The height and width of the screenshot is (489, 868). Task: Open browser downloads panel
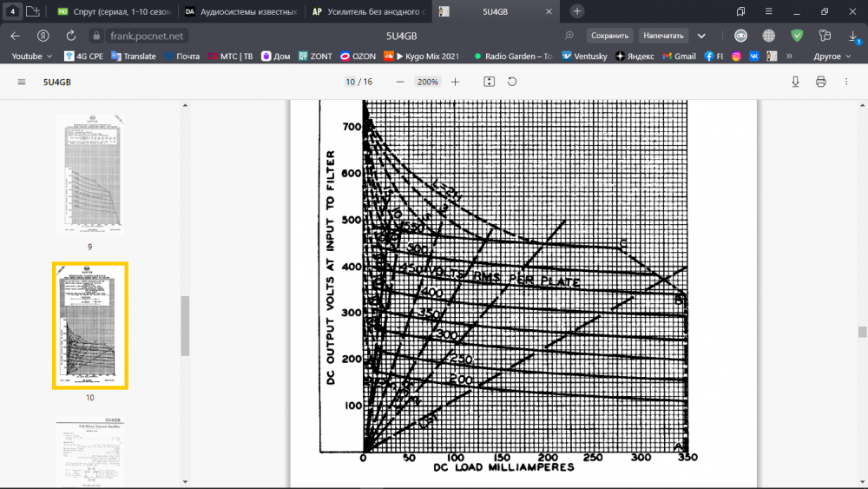(853, 36)
